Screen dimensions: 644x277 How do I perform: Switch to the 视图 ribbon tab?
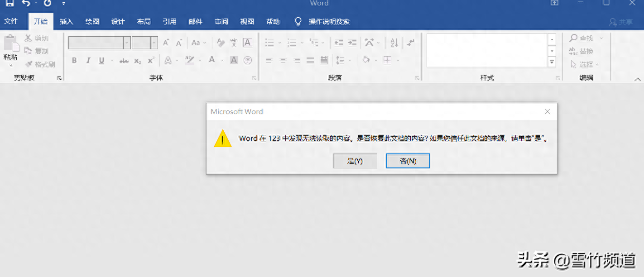(x=247, y=21)
